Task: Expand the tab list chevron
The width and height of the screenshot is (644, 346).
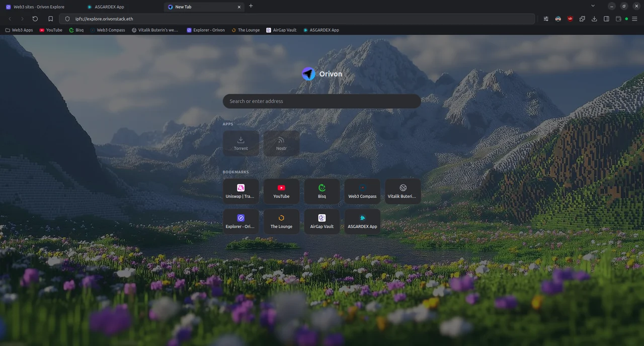Action: (593, 6)
